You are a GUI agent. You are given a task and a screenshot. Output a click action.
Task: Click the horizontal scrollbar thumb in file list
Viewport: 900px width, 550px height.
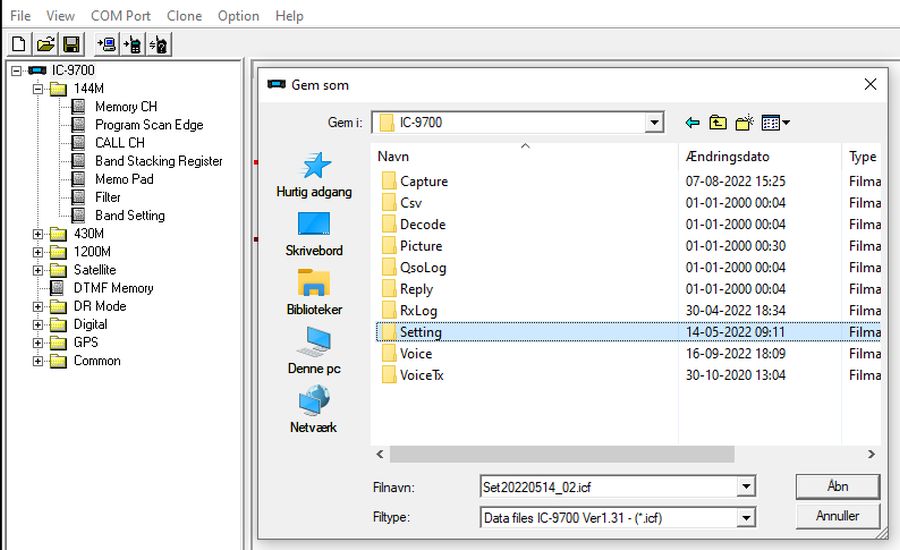562,454
